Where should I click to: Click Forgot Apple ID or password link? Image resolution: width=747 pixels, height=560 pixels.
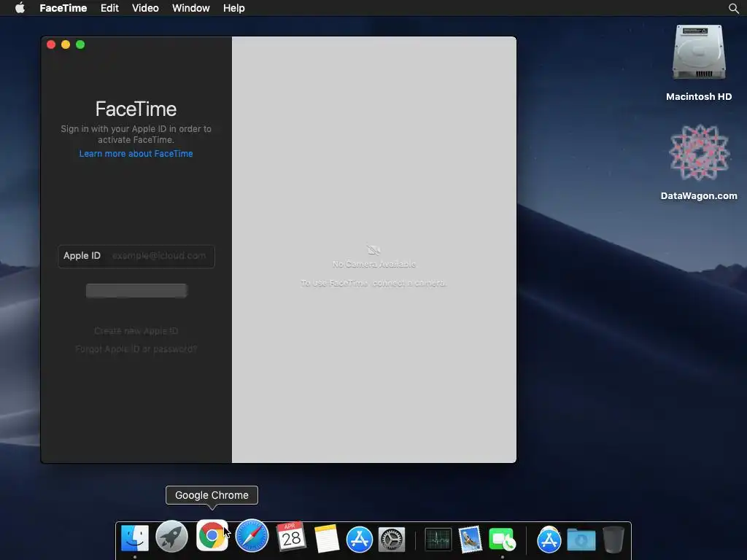(136, 349)
